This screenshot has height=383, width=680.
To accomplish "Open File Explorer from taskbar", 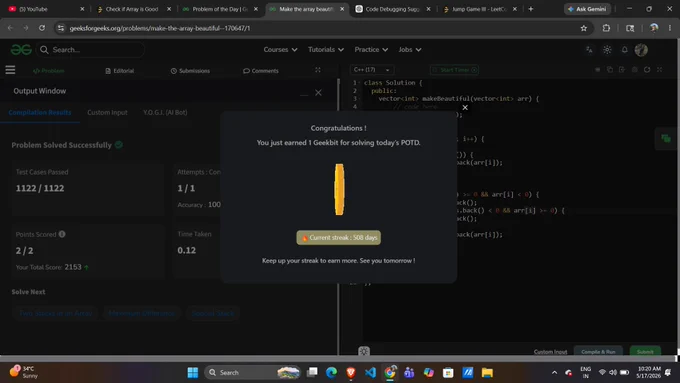I will (x=487, y=372).
